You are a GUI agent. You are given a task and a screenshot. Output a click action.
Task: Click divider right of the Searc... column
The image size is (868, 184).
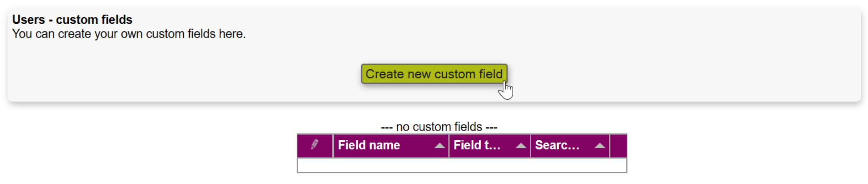[x=609, y=146]
